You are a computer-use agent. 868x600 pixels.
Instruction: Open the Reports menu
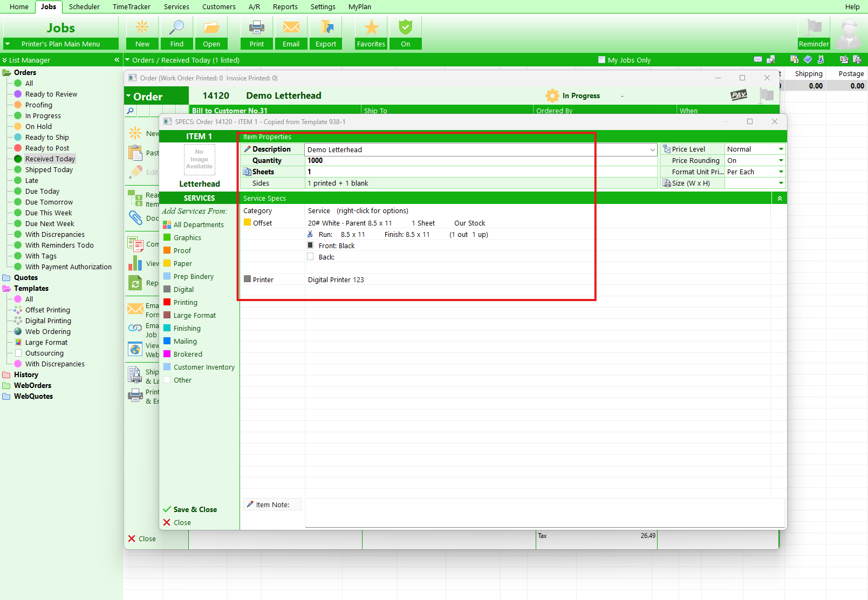click(285, 6)
